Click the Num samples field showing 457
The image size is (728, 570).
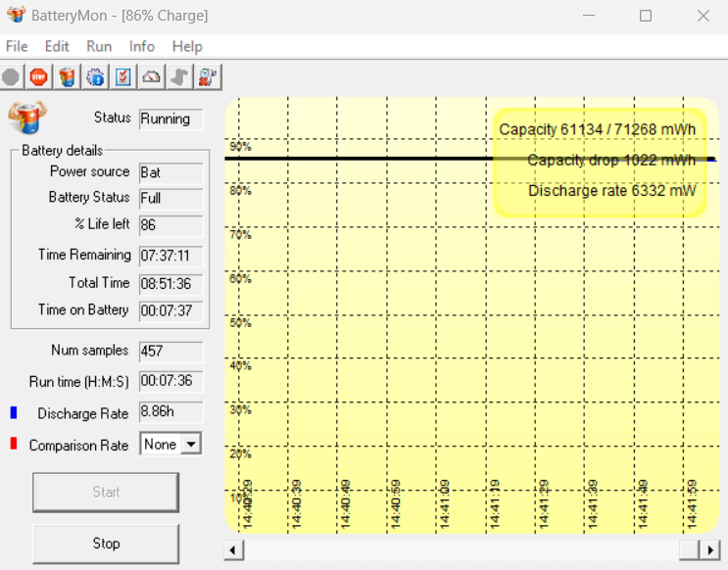pos(170,352)
